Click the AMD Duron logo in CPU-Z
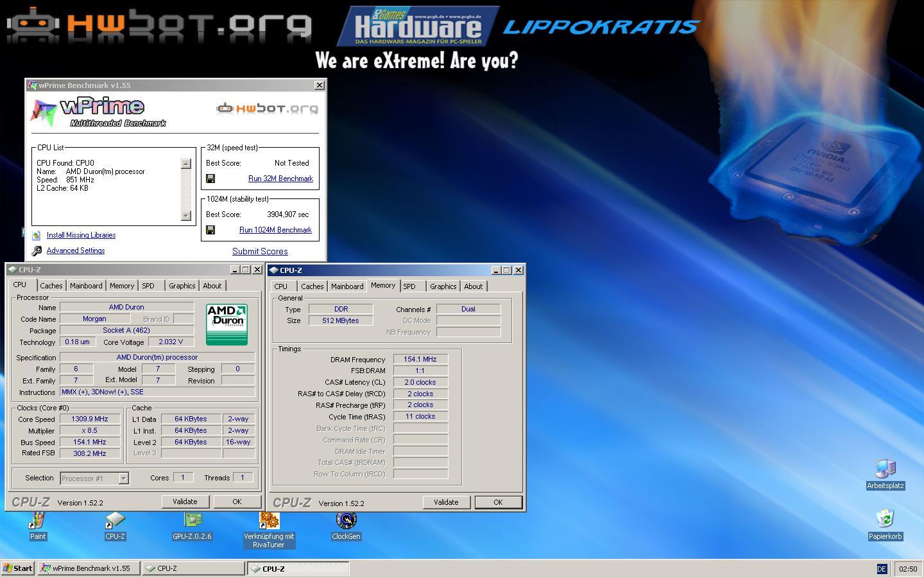Image resolution: width=924 pixels, height=578 pixels. point(227,324)
